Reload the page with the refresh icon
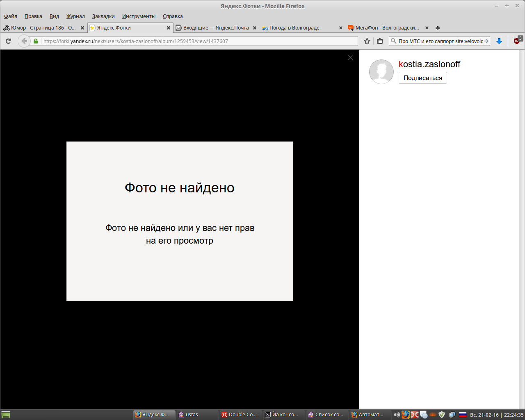Viewport: 525px width, 420px height. [8, 41]
